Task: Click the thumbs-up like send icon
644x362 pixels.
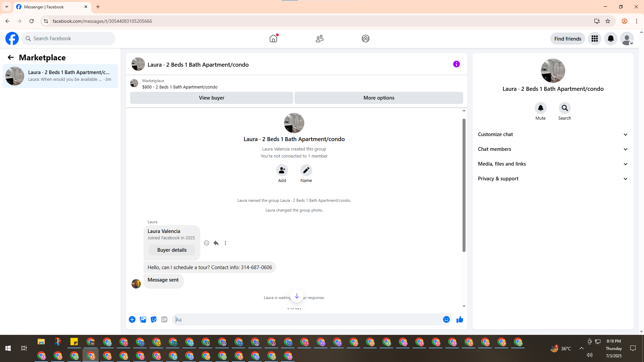Action: [460, 319]
